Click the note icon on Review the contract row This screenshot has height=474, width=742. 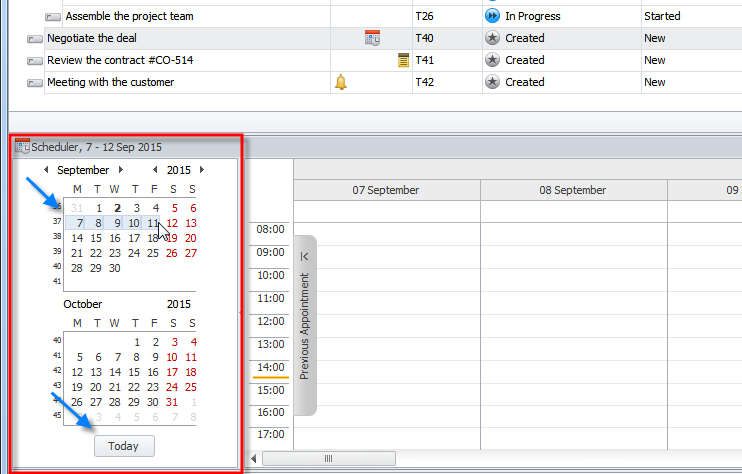pos(403,60)
